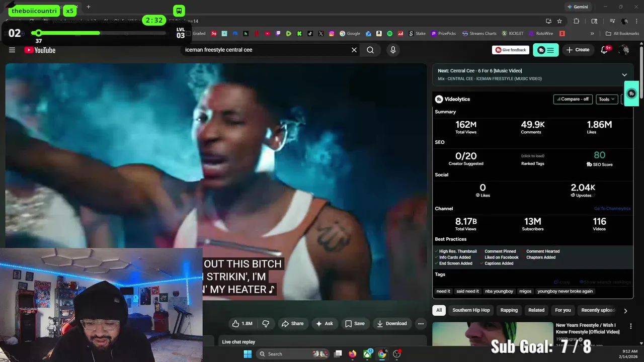Select the Southern Hip Hop chip
644x362 pixels.
pyautogui.click(x=471, y=310)
